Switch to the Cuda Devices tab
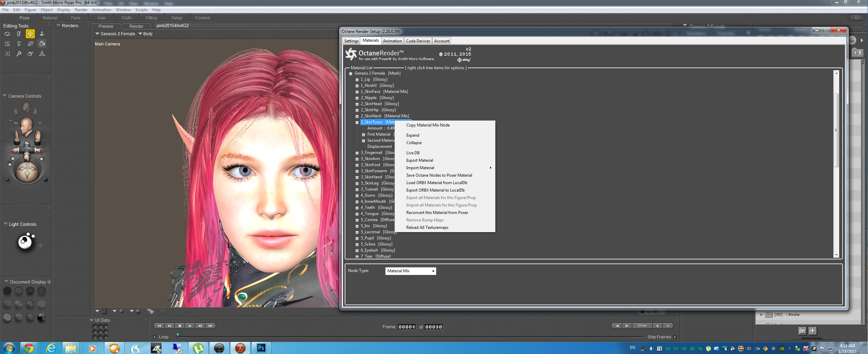This screenshot has height=354, width=868. click(x=418, y=41)
